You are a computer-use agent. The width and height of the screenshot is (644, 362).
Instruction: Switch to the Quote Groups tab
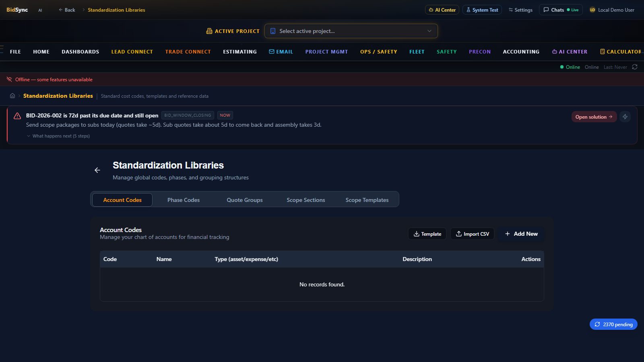(245, 200)
